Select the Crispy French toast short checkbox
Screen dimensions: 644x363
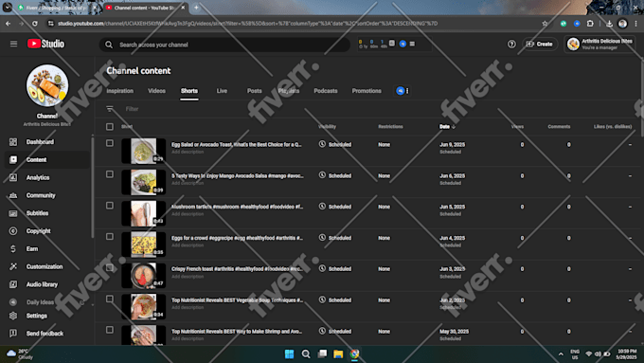click(x=110, y=267)
